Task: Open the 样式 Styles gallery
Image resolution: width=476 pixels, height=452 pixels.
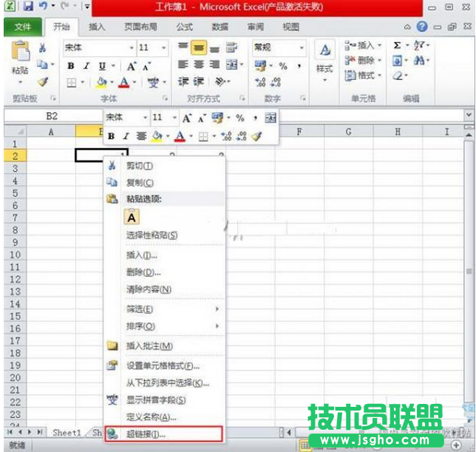Action: click(x=324, y=61)
